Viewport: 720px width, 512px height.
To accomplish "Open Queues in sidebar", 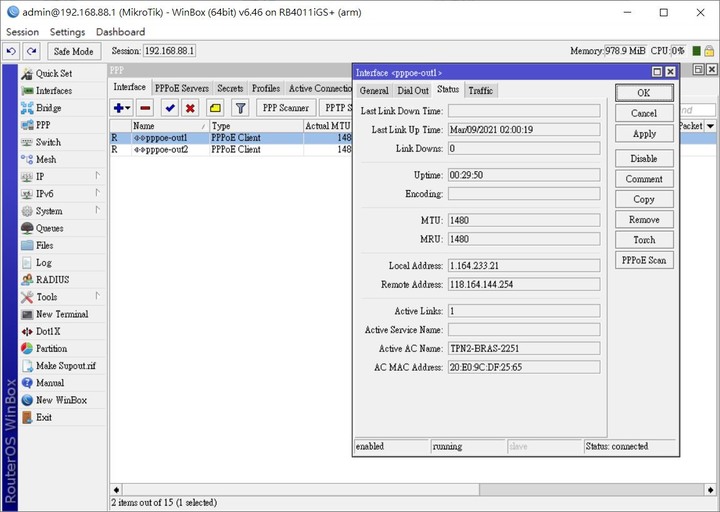I will pos(50,228).
